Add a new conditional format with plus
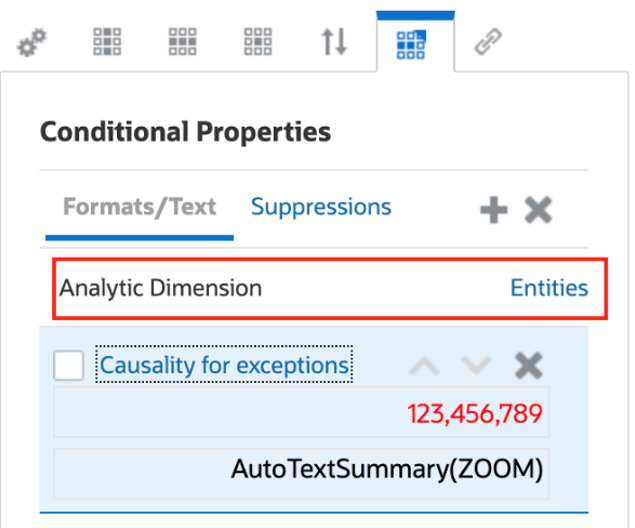Viewport: 635px width, 528px height. 494,210
